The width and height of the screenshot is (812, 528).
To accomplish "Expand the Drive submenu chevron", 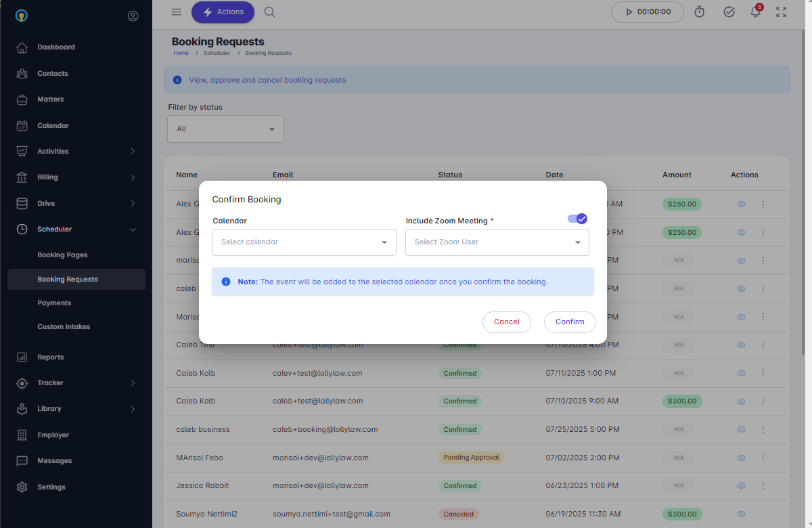I will (x=133, y=203).
